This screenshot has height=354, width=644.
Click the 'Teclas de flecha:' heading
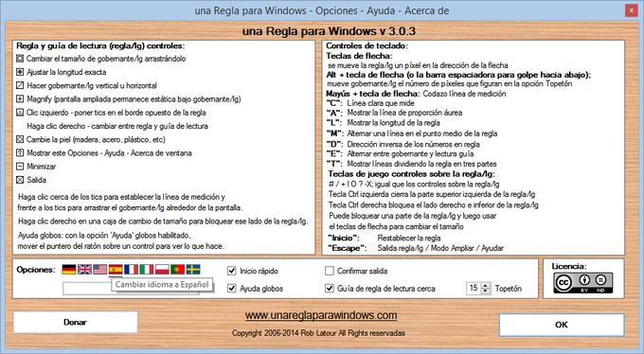pyautogui.click(x=359, y=56)
